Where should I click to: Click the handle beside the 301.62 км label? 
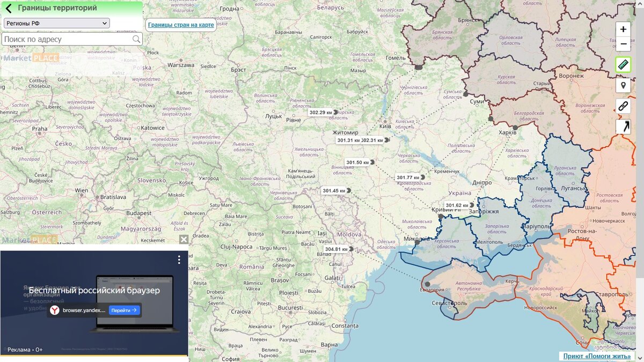[472, 205]
